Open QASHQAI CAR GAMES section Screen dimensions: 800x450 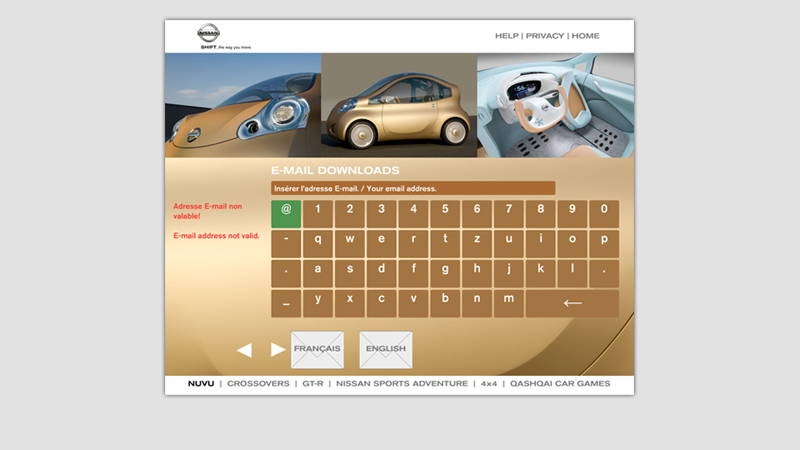(560, 384)
